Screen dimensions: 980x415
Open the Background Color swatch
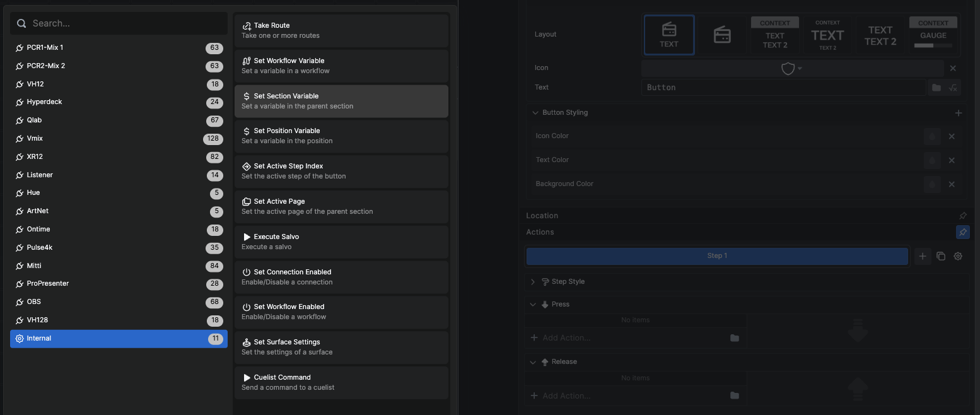[932, 184]
